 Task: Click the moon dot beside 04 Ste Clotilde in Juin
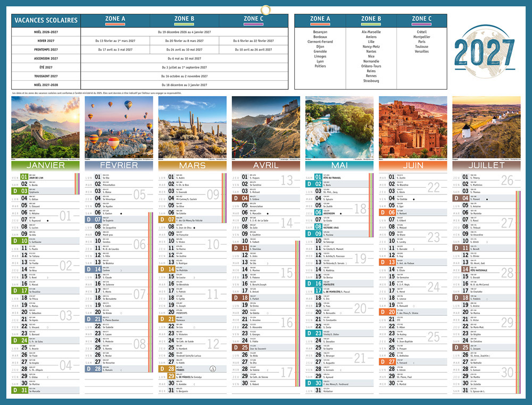[x=413, y=199]
